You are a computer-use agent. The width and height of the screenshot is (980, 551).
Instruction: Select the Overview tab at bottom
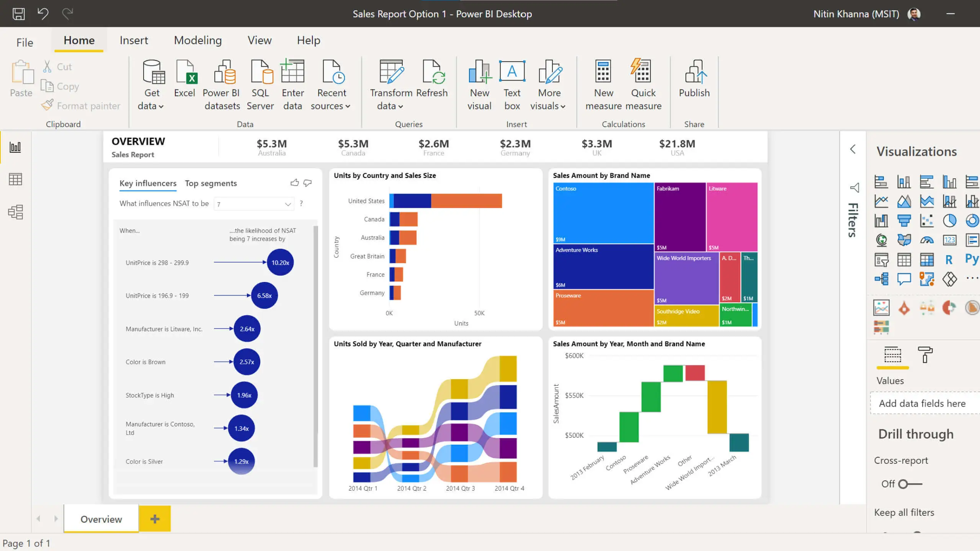pos(101,519)
